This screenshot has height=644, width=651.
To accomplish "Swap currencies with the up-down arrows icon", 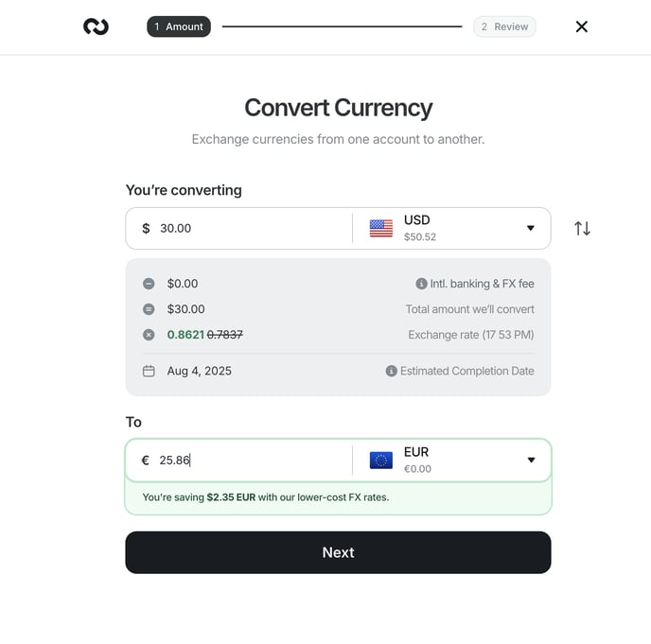I will (x=582, y=228).
